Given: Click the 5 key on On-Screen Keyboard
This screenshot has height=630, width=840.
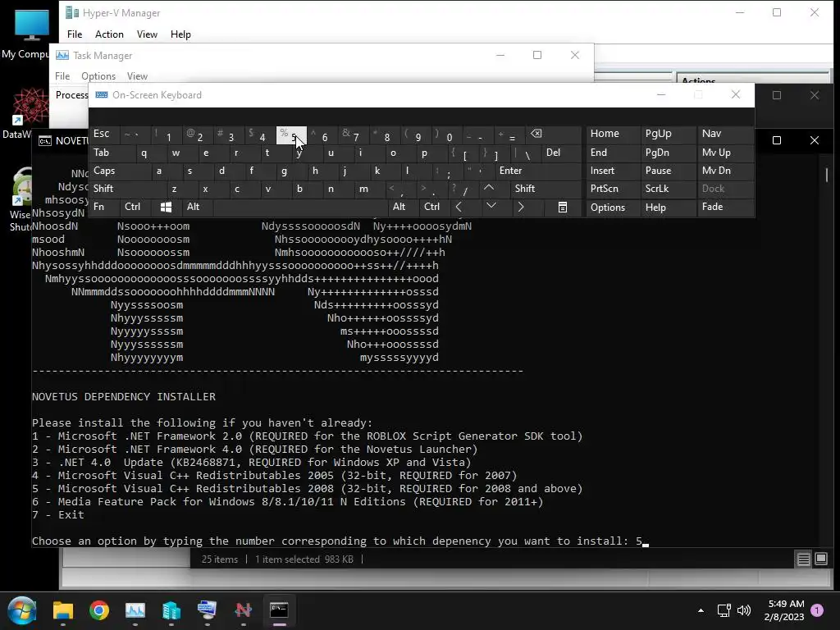Looking at the screenshot, I should coord(291,135).
